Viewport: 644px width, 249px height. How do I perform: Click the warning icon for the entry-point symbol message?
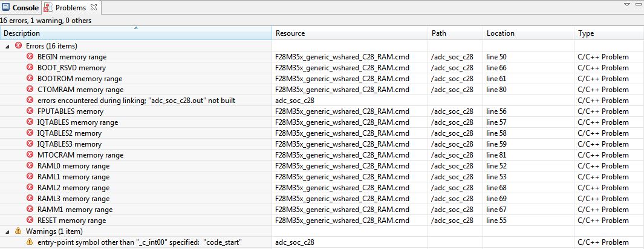(x=30, y=242)
